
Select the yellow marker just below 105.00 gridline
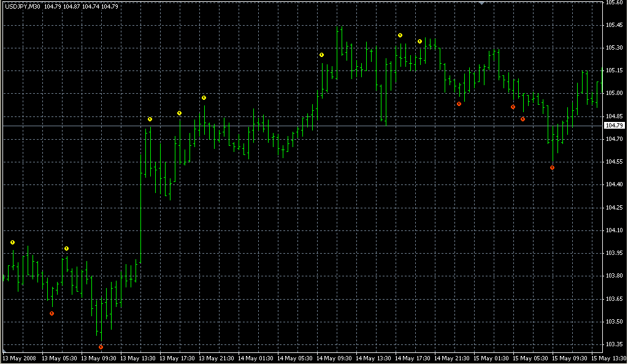(204, 97)
